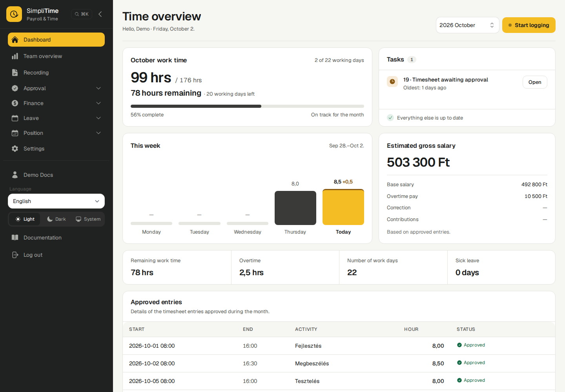Open the Demo Docs profile link
565x392 pixels.
pyautogui.click(x=56, y=175)
